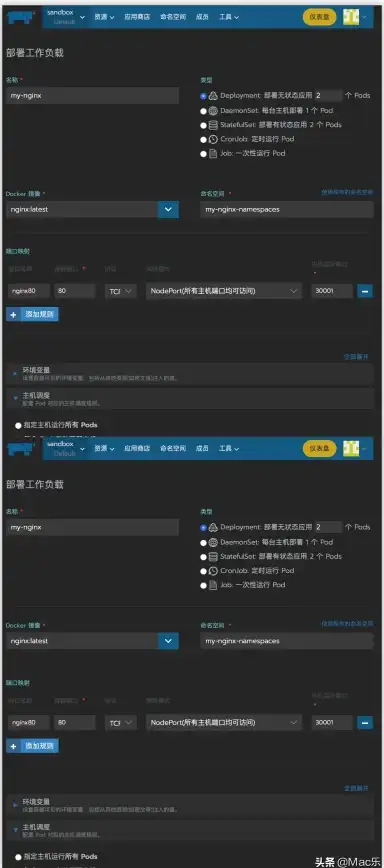Expand the 环境变量 section in the upper form
Screen dimensions: 384x868
(x=190, y=374)
